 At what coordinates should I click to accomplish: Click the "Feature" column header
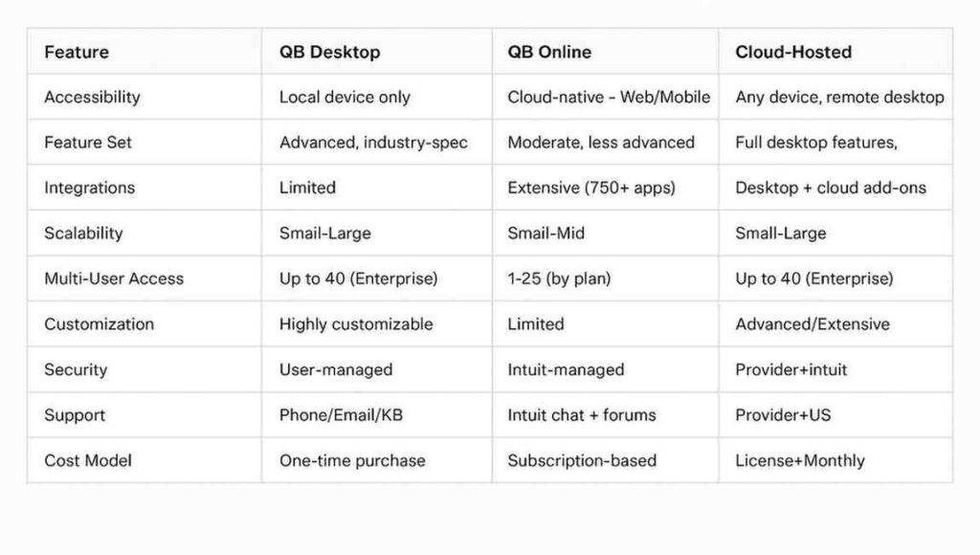tap(77, 52)
